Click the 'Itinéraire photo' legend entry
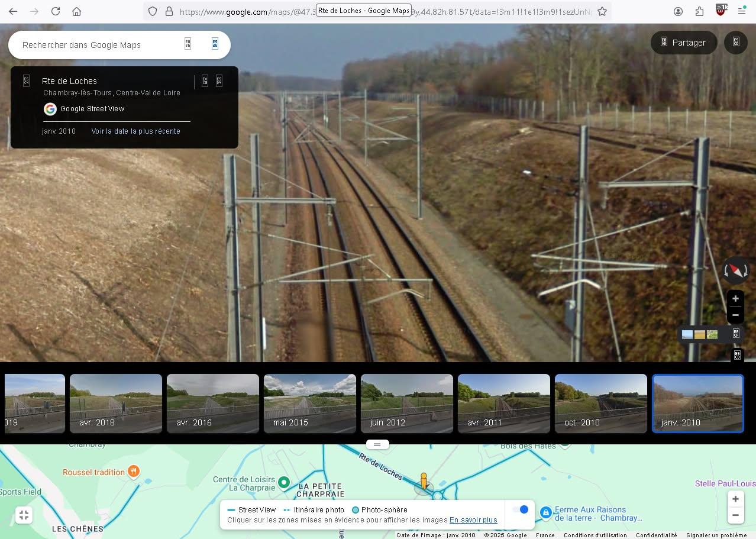The width and height of the screenshot is (756, 539). (x=314, y=509)
